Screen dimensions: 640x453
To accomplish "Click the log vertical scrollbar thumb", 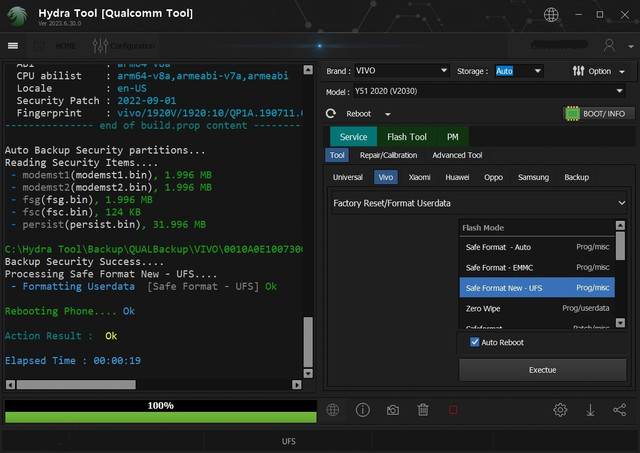I will [308, 342].
